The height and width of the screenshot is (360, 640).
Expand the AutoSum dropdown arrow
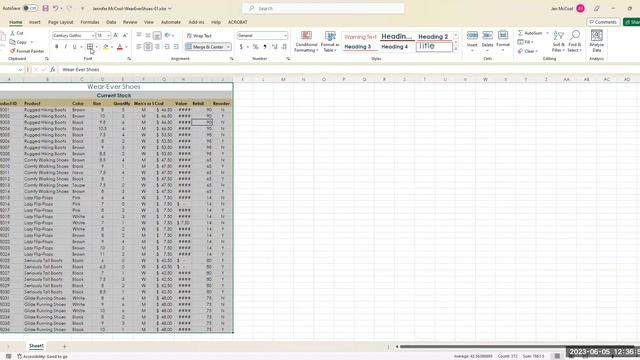coord(547,33)
